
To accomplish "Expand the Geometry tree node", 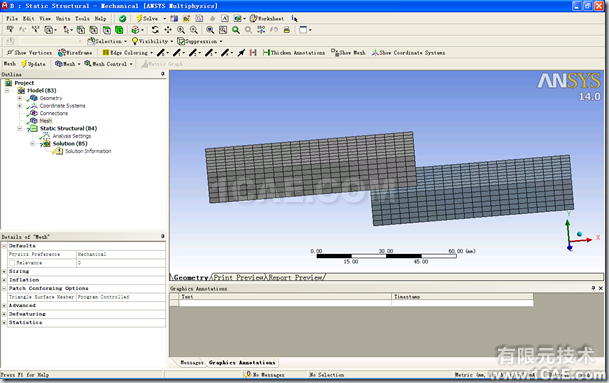I will click(19, 98).
